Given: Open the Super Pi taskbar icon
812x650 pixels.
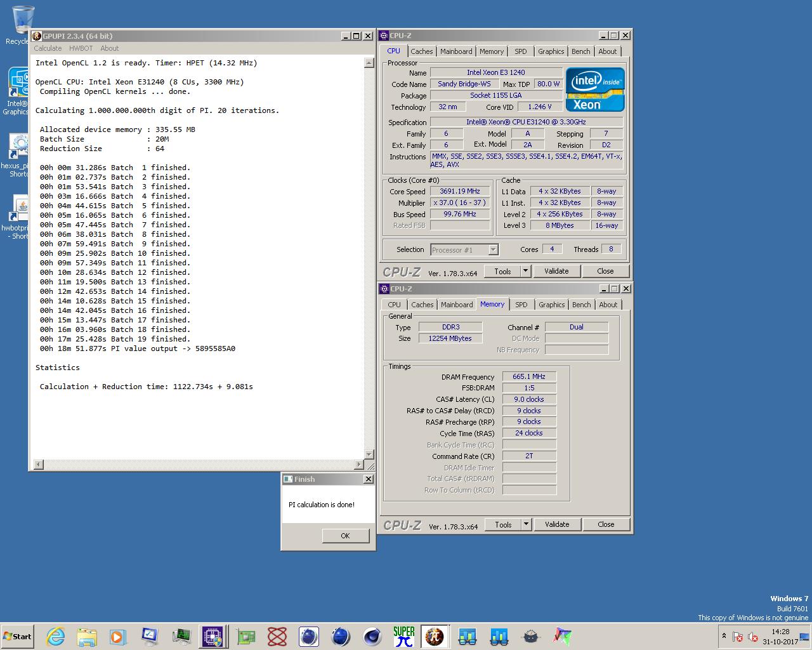Looking at the screenshot, I should [x=403, y=636].
